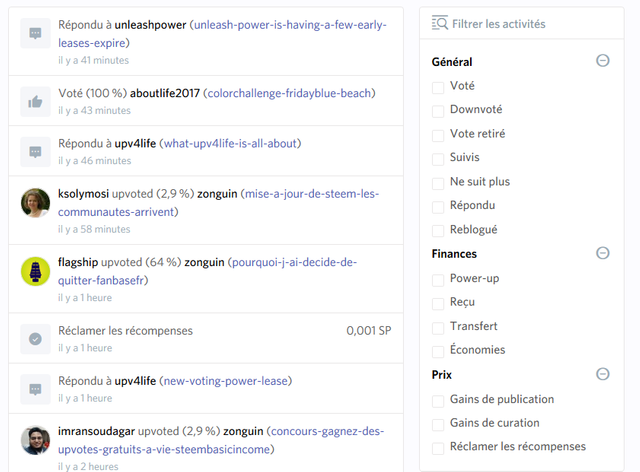Open imransoudagar's avatar
This screenshot has width=640, height=472.
[x=36, y=441]
